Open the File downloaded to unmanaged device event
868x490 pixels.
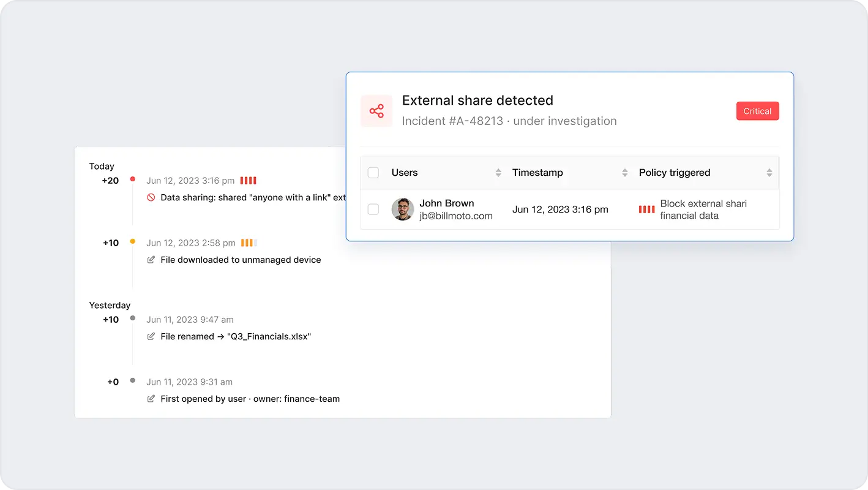241,260
